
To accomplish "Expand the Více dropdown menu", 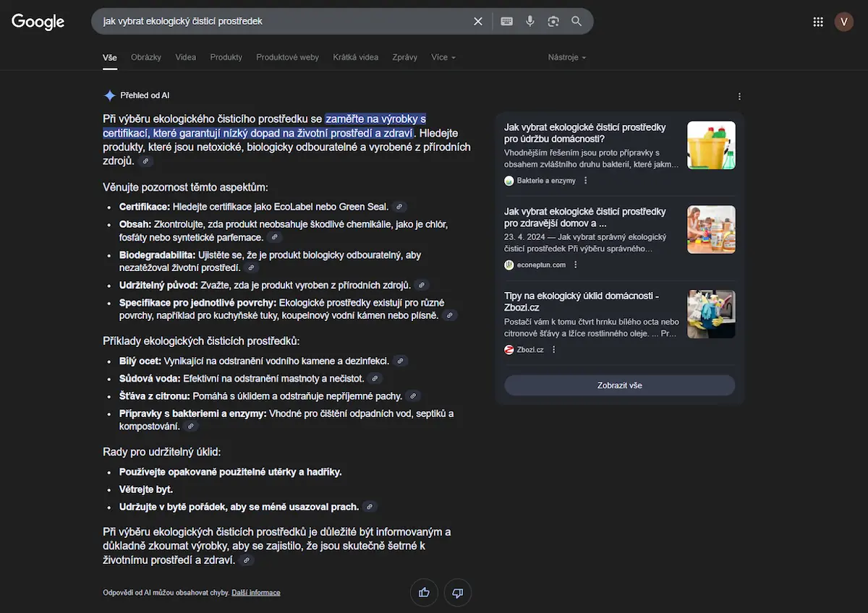I will click(x=443, y=57).
